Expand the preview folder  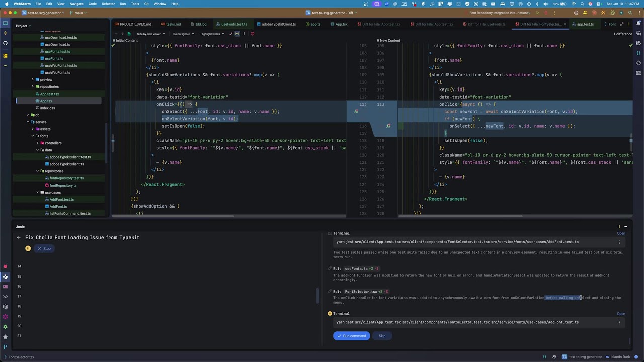tap(33, 79)
